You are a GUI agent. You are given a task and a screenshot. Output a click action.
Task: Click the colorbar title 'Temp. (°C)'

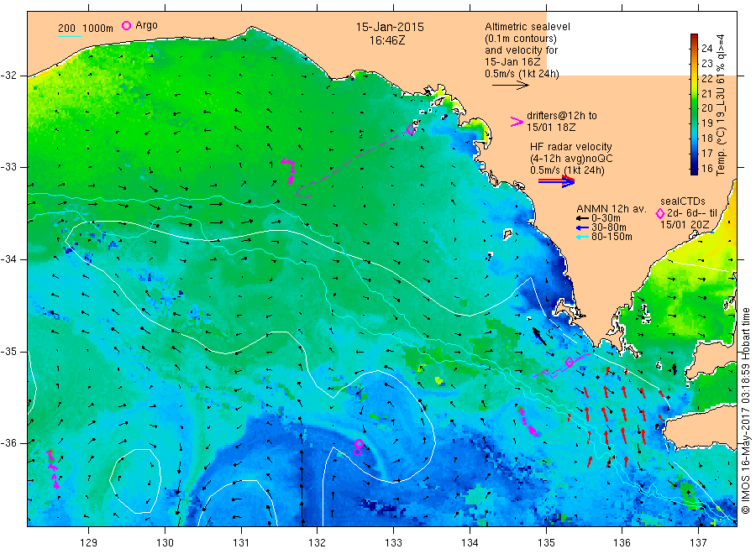point(721,152)
